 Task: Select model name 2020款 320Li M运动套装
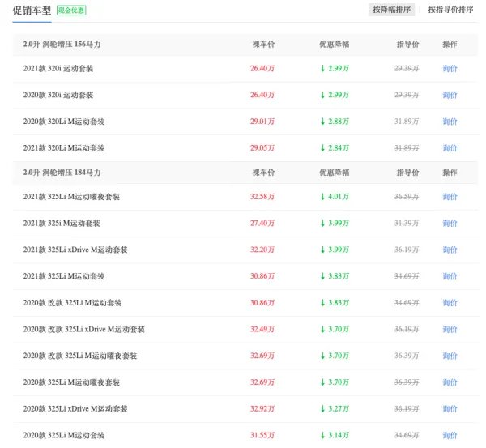tap(64, 122)
